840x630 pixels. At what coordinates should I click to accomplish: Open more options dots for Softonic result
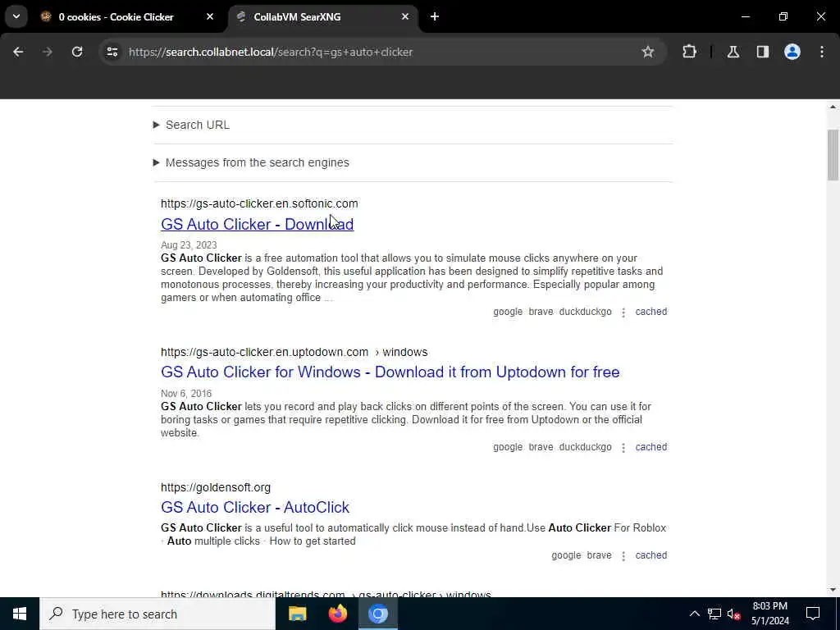coord(623,313)
